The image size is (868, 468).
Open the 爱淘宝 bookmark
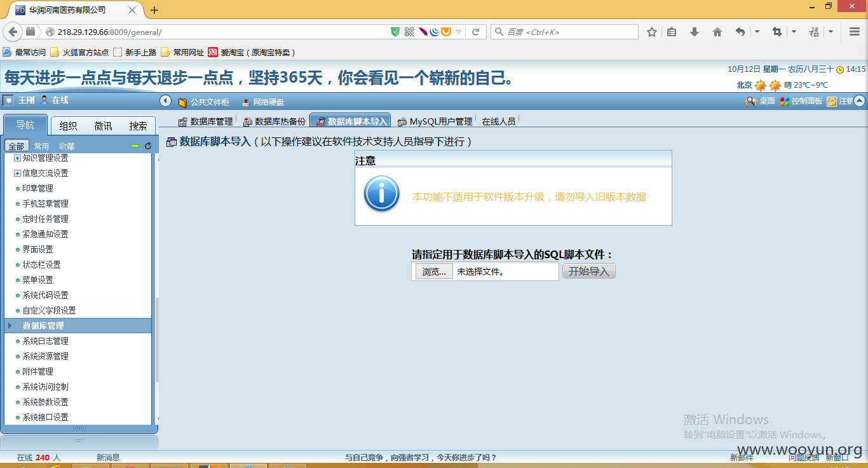[x=252, y=52]
